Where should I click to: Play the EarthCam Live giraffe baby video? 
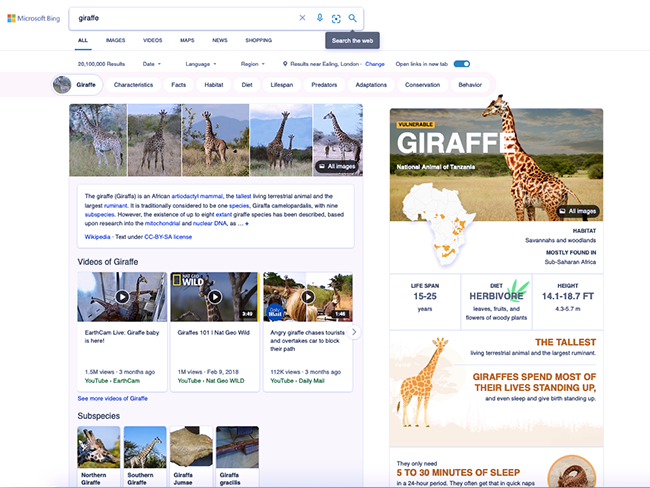coord(122,297)
